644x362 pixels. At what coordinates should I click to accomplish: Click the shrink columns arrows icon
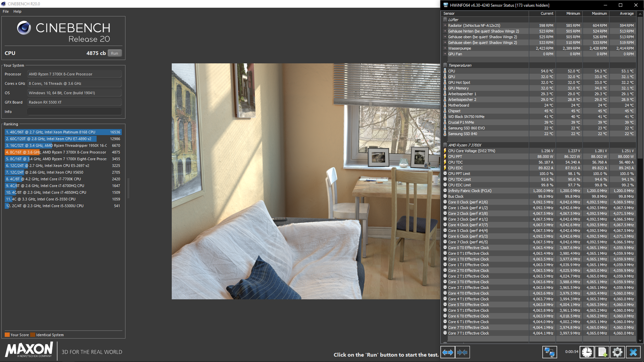[462, 352]
